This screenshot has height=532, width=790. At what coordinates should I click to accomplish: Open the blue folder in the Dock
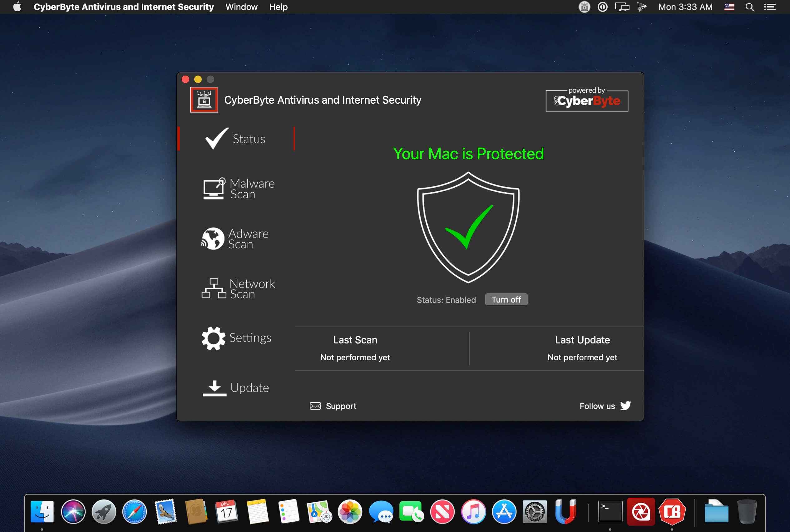tap(716, 511)
